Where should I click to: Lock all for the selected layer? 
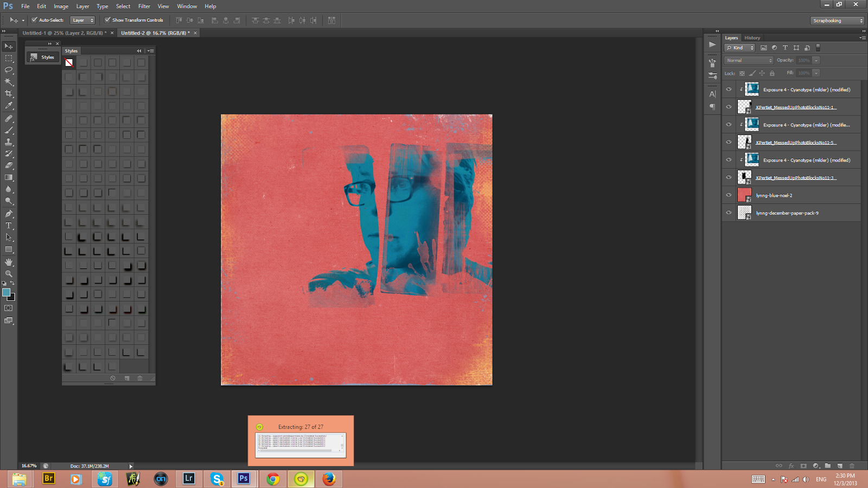(772, 73)
